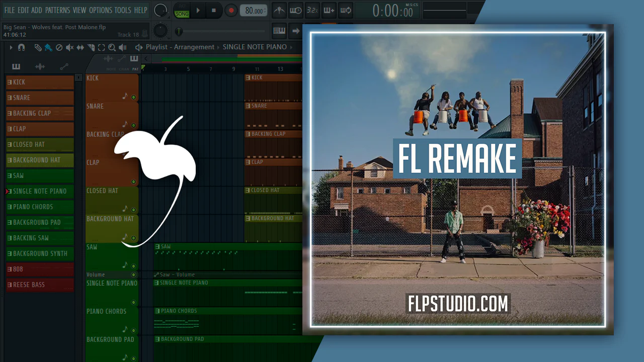644x362 pixels.
Task: Mute the SNARE track using its green light
Action: click(x=133, y=125)
